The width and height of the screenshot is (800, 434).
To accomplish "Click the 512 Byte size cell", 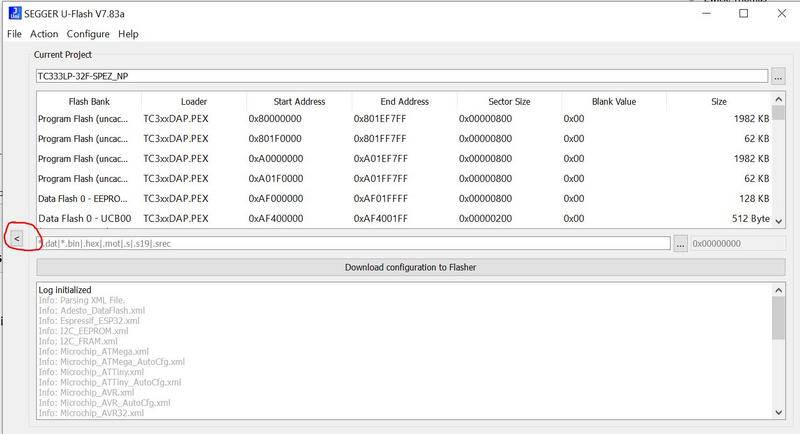I will [x=751, y=218].
